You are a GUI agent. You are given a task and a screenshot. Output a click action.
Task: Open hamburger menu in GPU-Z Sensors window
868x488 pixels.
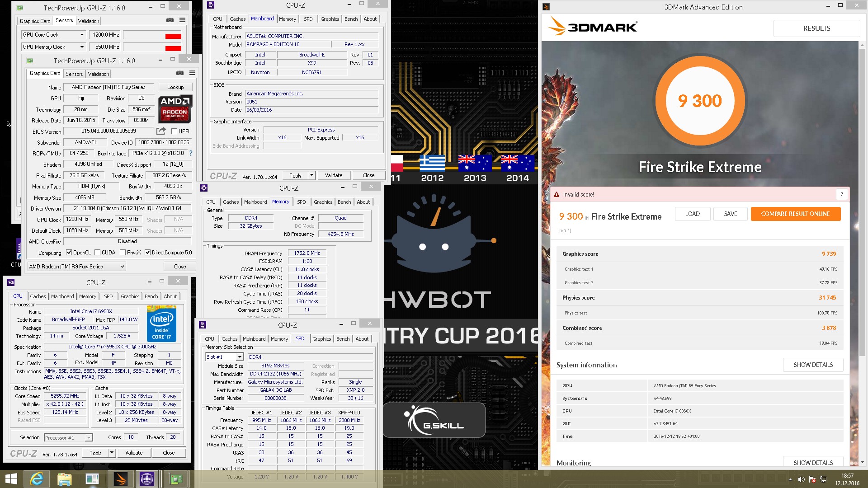(x=182, y=20)
